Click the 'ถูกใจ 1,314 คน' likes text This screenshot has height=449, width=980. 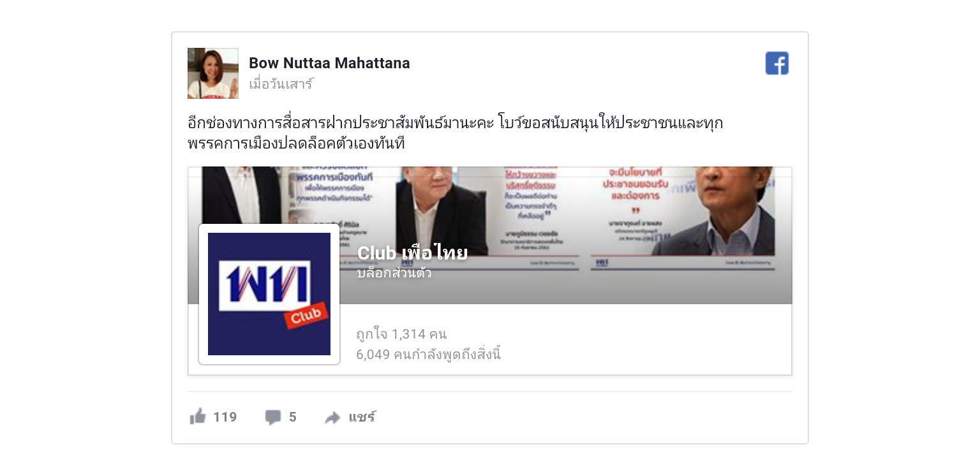point(401,334)
